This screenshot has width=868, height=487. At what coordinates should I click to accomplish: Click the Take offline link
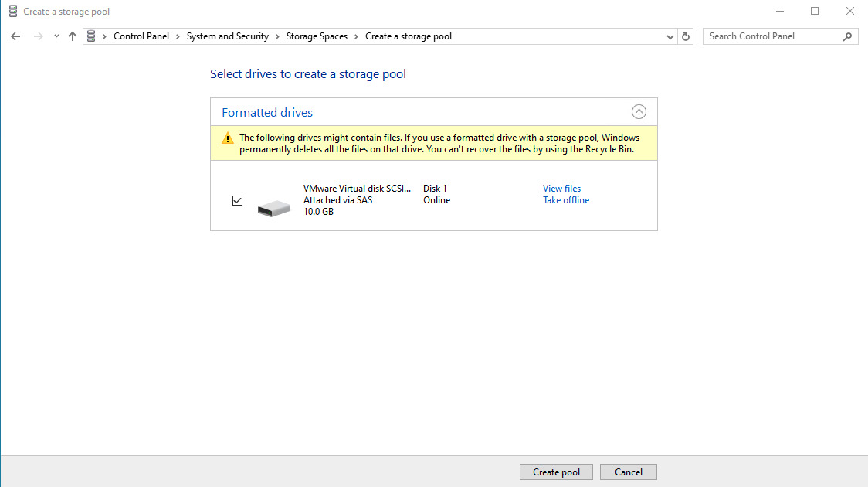(x=565, y=200)
